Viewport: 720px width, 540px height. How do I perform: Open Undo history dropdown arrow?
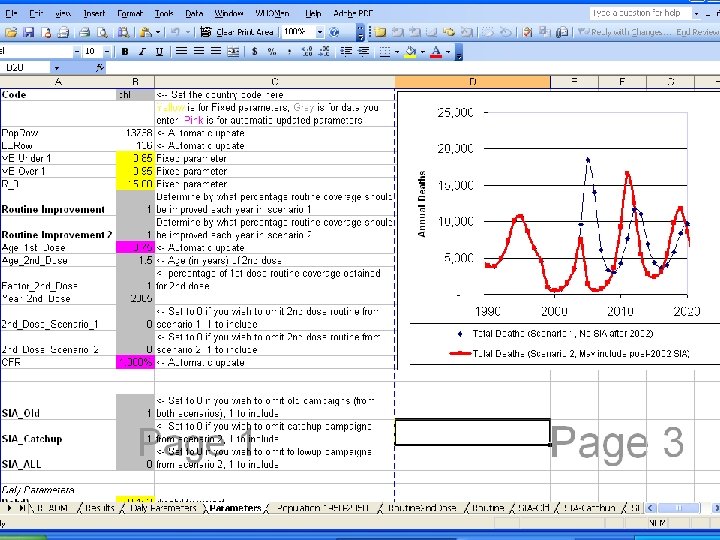pos(187,32)
